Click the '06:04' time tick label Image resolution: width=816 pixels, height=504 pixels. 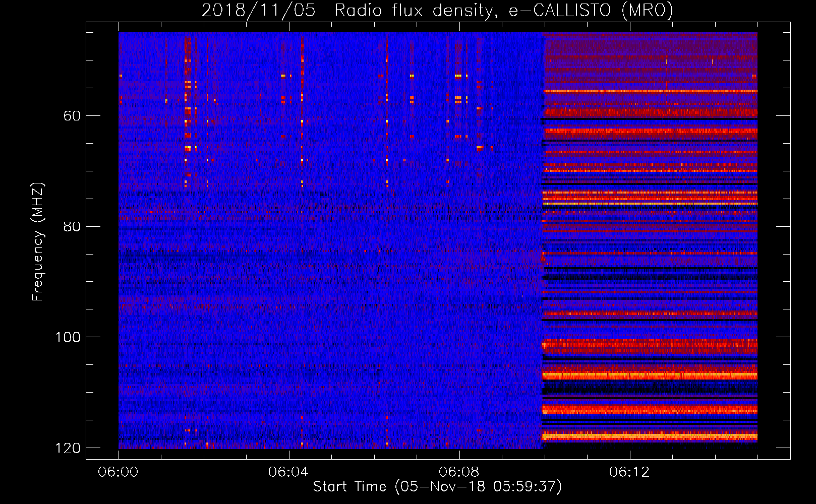tap(288, 472)
